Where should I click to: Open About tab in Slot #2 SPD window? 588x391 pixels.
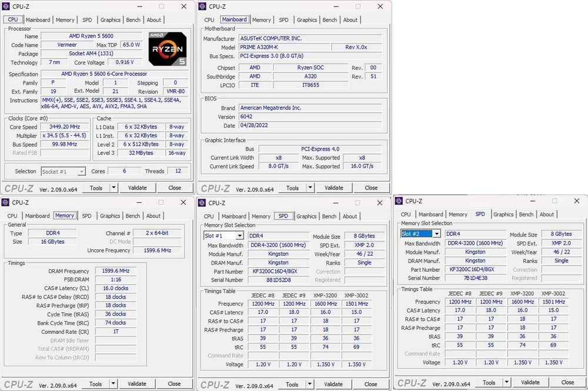(547, 215)
